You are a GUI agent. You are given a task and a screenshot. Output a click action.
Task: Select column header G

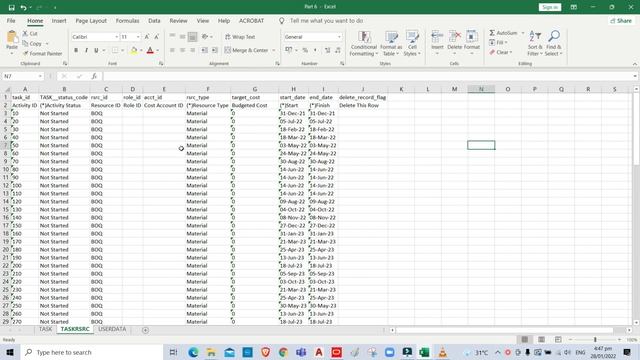pos(255,89)
